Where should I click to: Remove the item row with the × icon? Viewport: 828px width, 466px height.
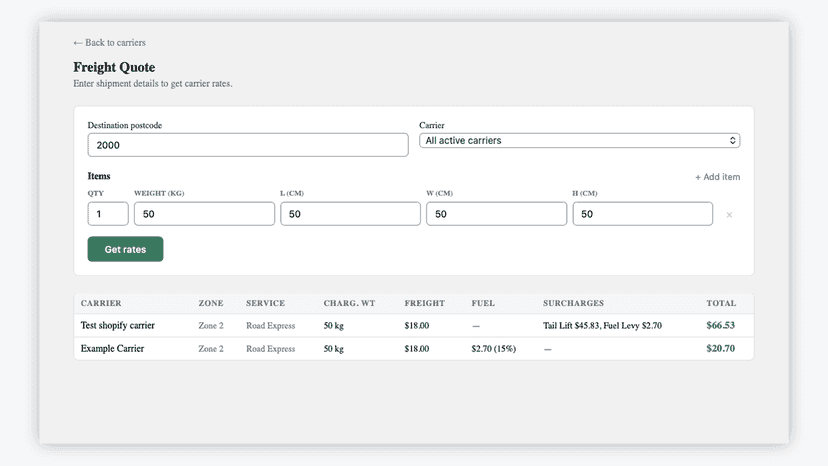(x=729, y=215)
